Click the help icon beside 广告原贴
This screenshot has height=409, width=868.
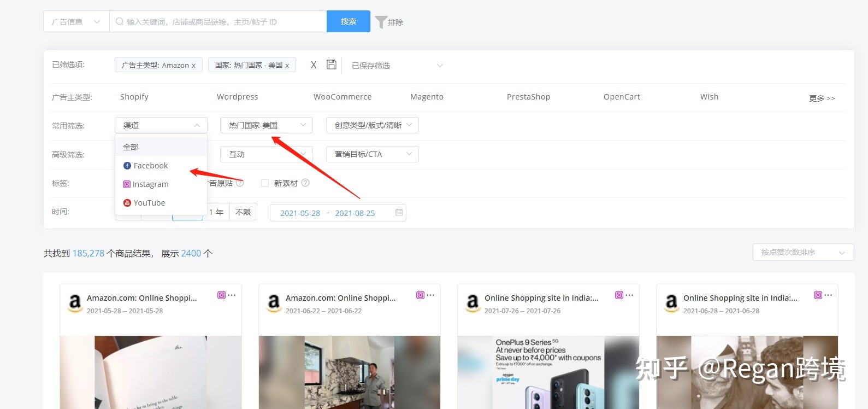[240, 183]
